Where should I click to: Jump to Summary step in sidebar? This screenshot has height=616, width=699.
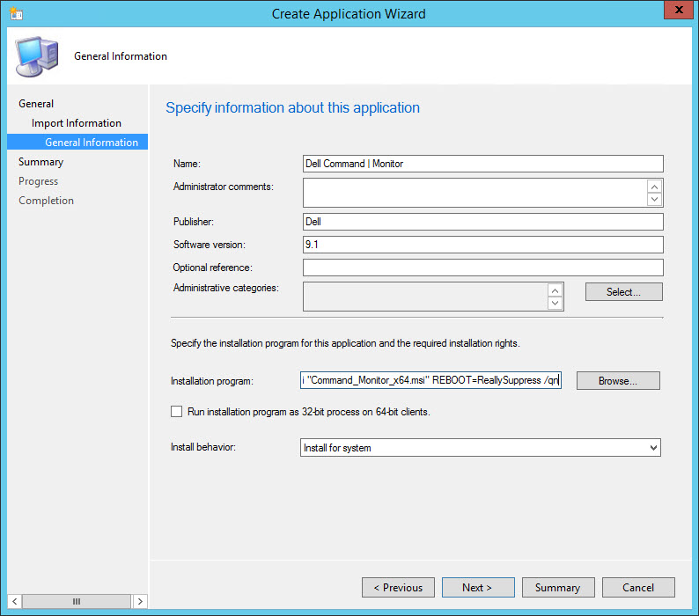[x=40, y=162]
